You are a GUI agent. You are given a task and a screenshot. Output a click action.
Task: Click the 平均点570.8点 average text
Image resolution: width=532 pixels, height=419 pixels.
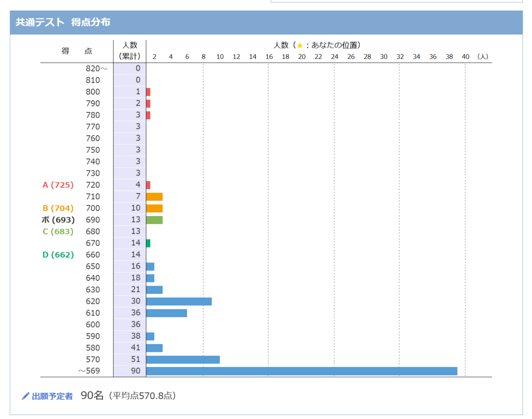142,396
